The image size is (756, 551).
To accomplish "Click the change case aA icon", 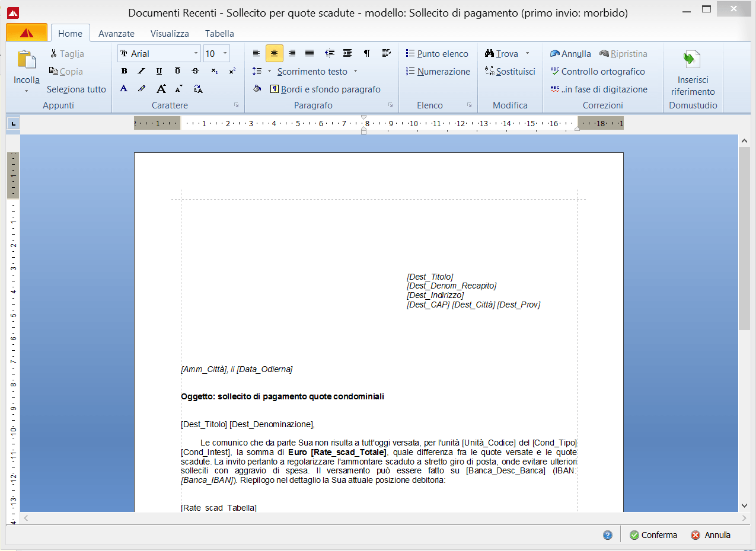I will point(198,89).
